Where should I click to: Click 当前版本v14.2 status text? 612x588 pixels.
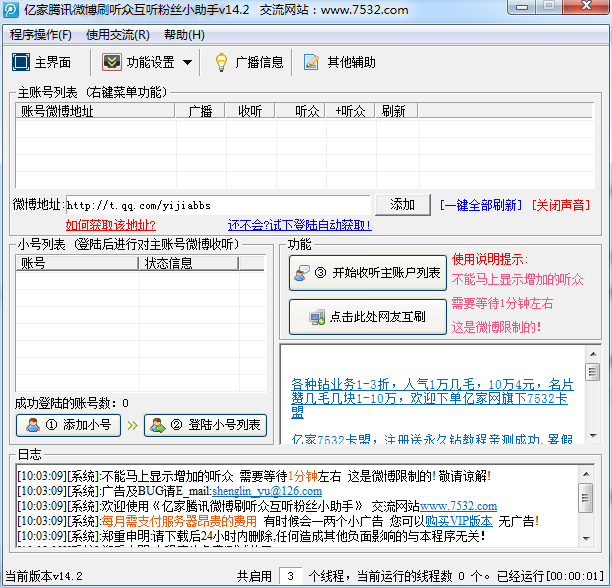[x=44, y=576]
